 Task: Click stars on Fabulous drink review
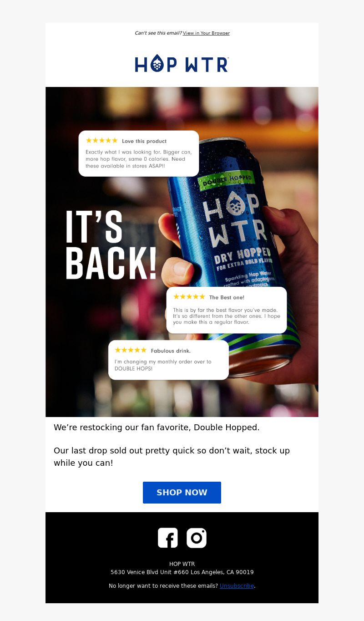pyautogui.click(x=131, y=350)
